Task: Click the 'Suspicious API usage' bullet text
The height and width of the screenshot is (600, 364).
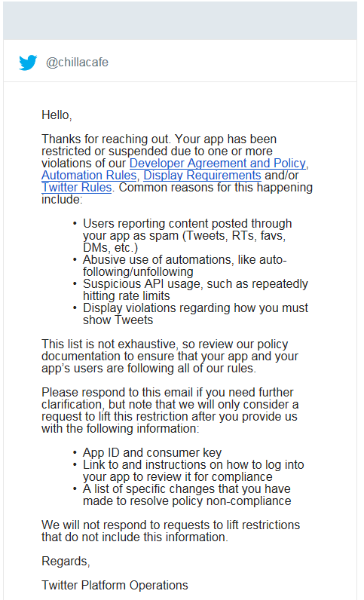Action: click(195, 289)
